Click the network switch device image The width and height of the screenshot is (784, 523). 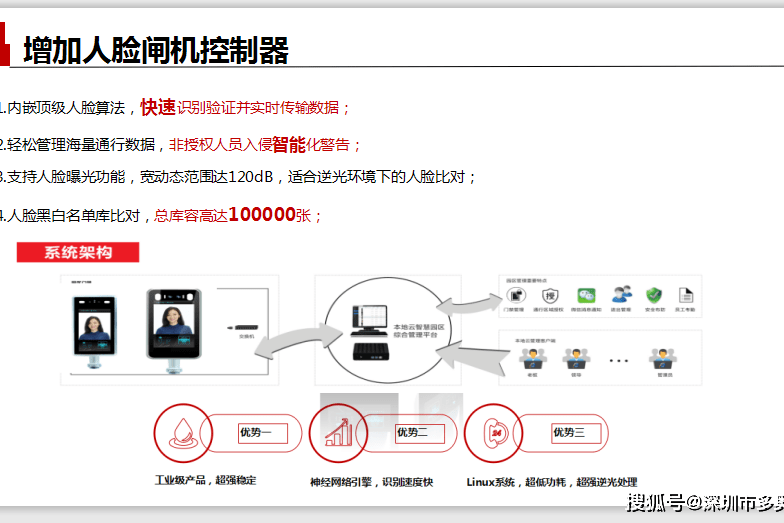[x=245, y=327]
